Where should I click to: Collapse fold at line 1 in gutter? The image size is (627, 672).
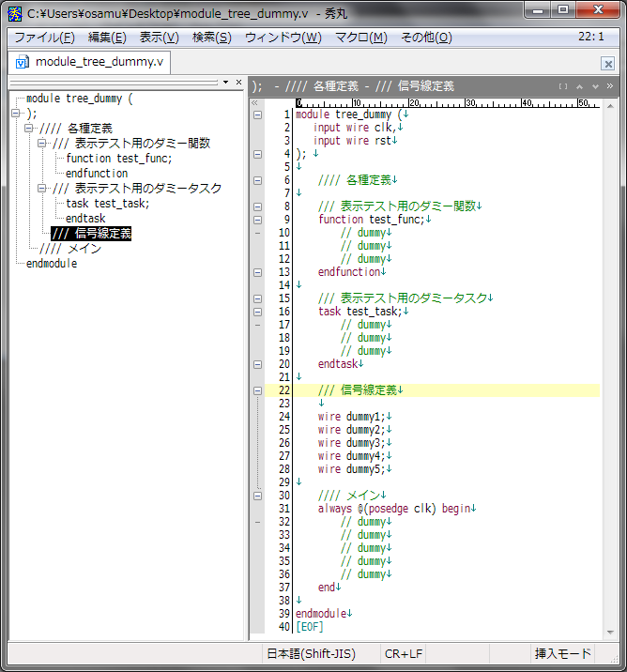coord(257,115)
